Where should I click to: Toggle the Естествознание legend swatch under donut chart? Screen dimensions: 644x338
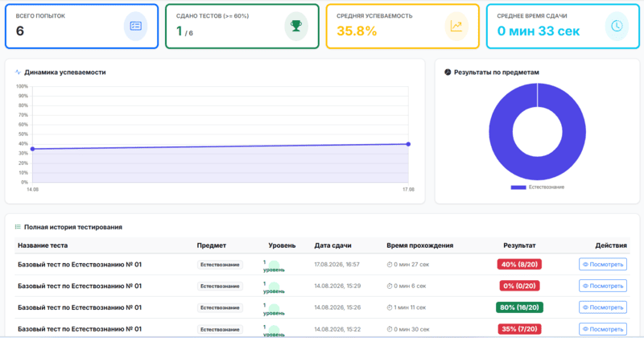tap(518, 188)
